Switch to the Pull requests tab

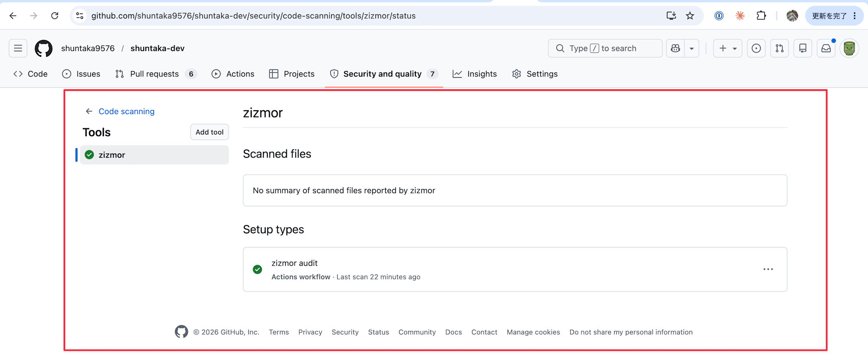156,74
